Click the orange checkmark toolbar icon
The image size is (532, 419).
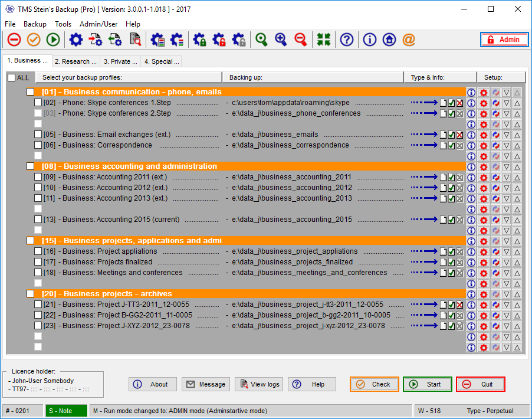click(x=34, y=40)
